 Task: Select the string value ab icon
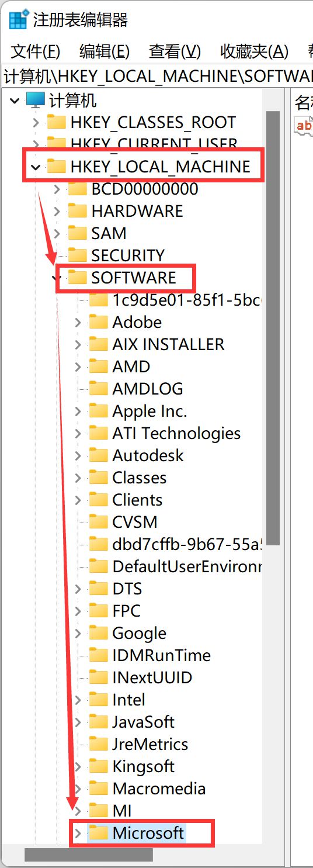[304, 125]
